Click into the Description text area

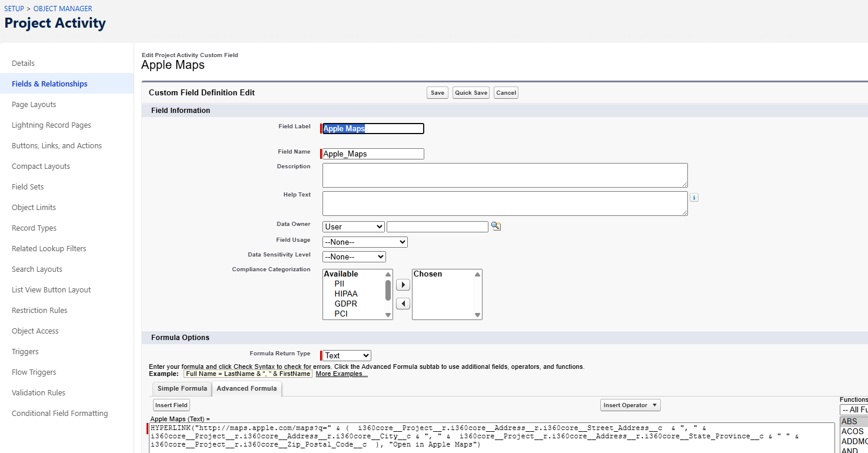[505, 175]
